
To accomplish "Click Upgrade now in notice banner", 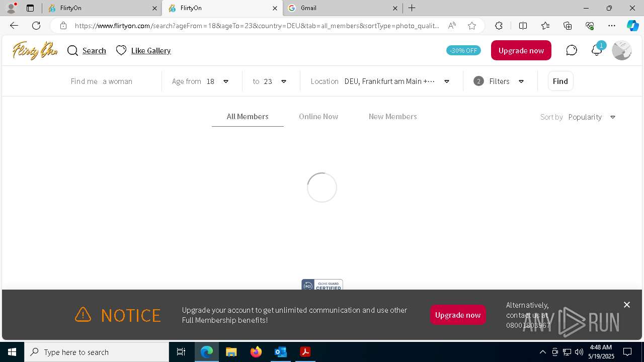I will [x=458, y=315].
